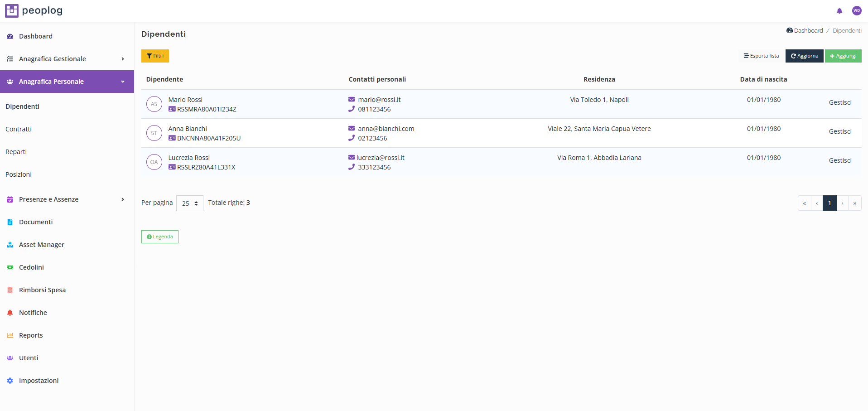The width and height of the screenshot is (868, 411).
Task: Expand the Anagrafica Gestionale sidebar section
Action: pyautogui.click(x=67, y=59)
